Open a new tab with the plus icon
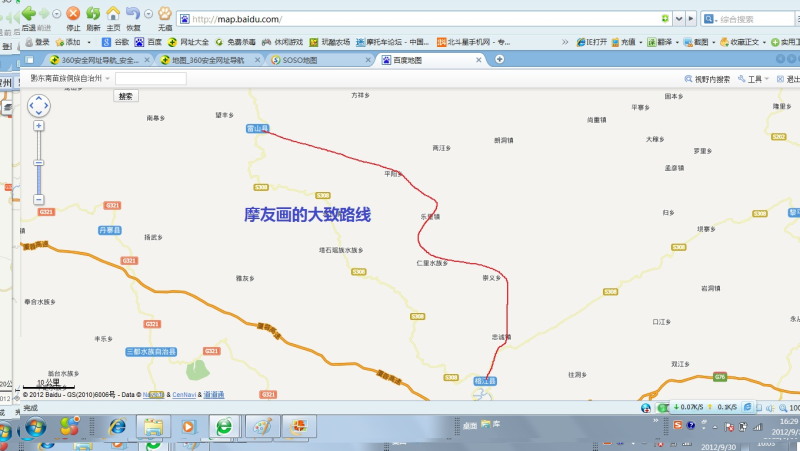 point(499,60)
